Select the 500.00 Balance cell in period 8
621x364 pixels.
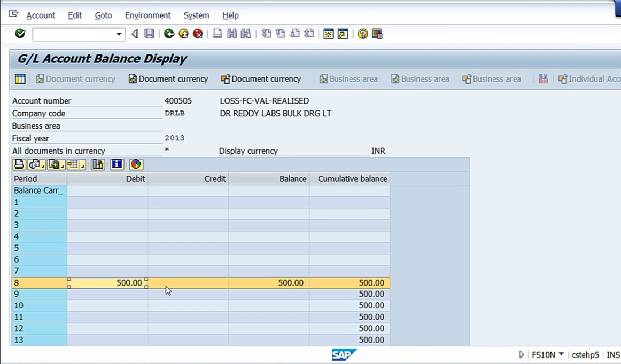(x=269, y=283)
